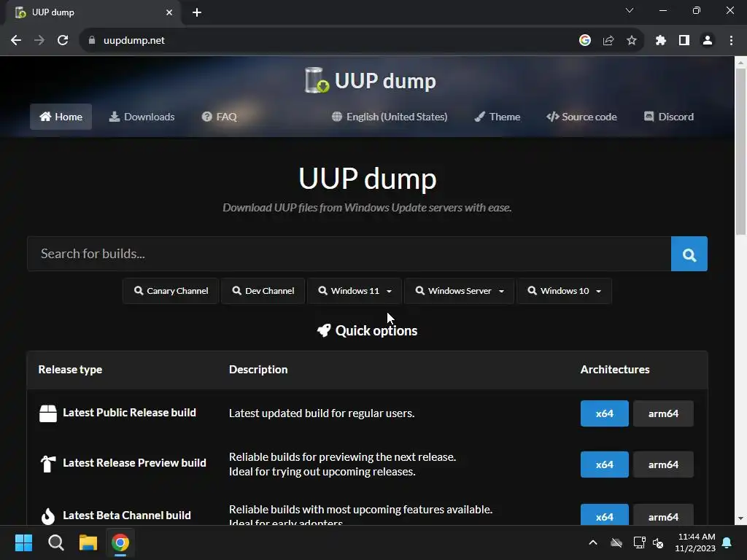Viewport: 747px width, 560px height.
Task: Open the Windows Start menu
Action: tap(24, 542)
